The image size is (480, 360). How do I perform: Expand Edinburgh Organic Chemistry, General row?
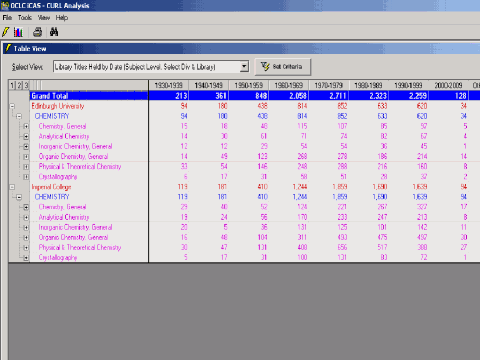(x=26, y=157)
